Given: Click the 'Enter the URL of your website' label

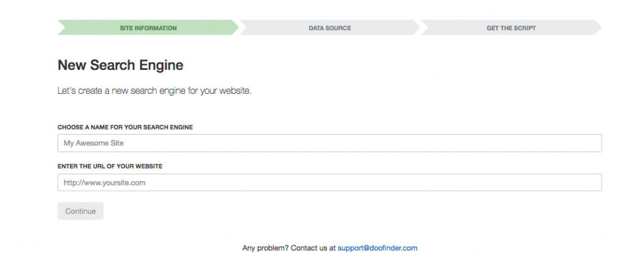Looking at the screenshot, I should click(x=110, y=166).
